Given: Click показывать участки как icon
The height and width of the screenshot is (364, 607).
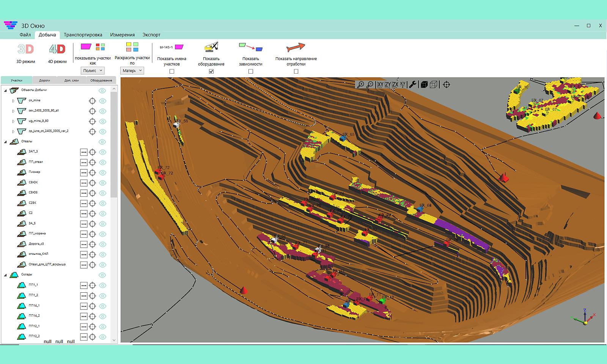Looking at the screenshot, I should (x=93, y=47).
